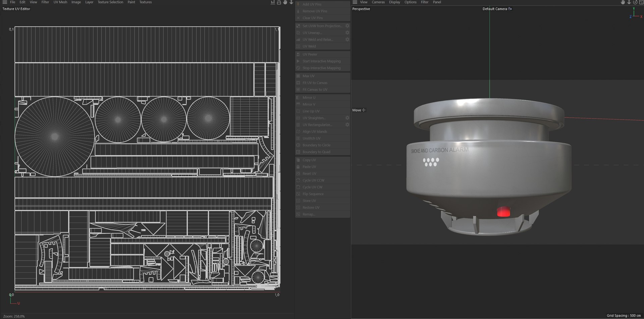
Task: Click the Grid Spacing : 500 cm text
Action: [x=624, y=316]
